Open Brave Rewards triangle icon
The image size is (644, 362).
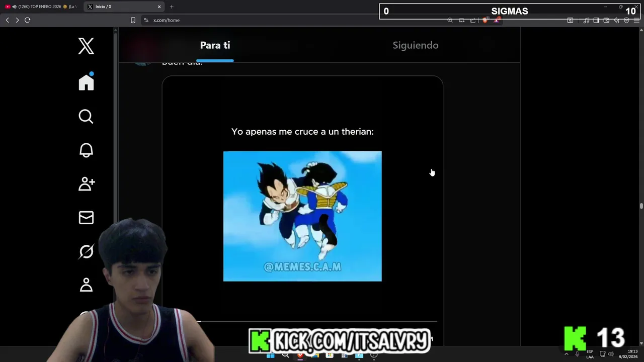[497, 20]
